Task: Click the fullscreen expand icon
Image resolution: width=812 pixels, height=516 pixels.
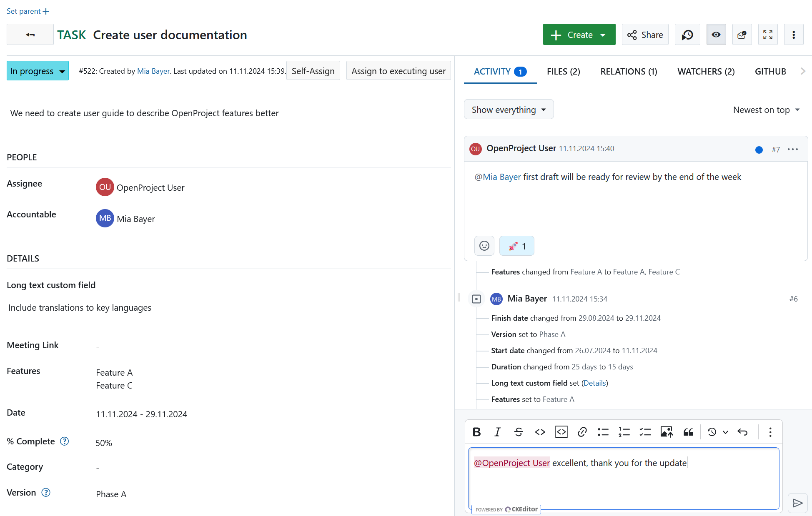Action: [x=768, y=34]
